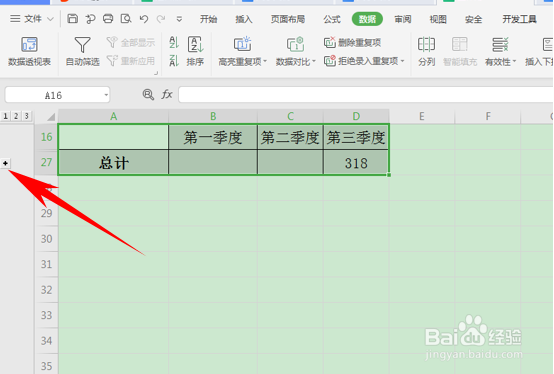This screenshot has width=554, height=374.
Task: Select column E header
Action: tap(422, 117)
